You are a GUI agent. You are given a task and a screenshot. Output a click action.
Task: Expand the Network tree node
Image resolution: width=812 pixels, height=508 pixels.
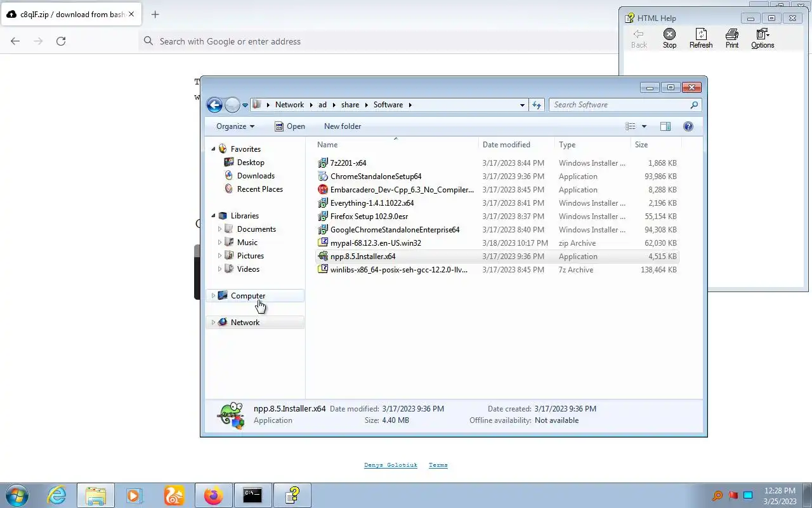[x=213, y=323]
